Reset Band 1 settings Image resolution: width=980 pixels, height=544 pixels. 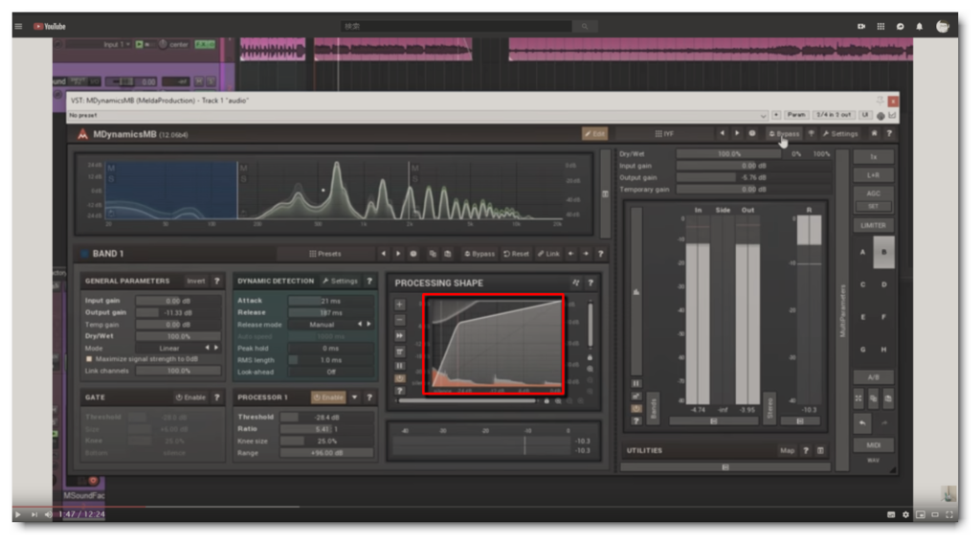516,254
